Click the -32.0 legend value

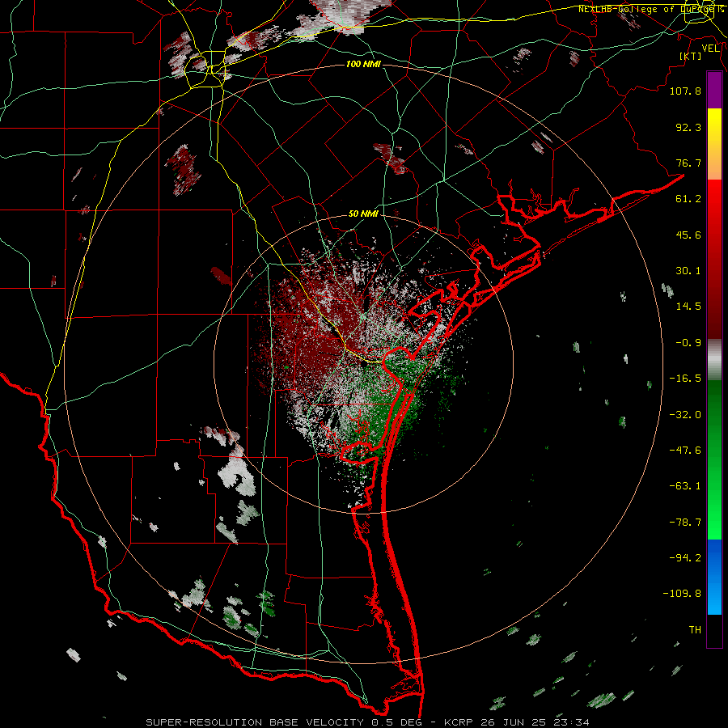click(685, 415)
